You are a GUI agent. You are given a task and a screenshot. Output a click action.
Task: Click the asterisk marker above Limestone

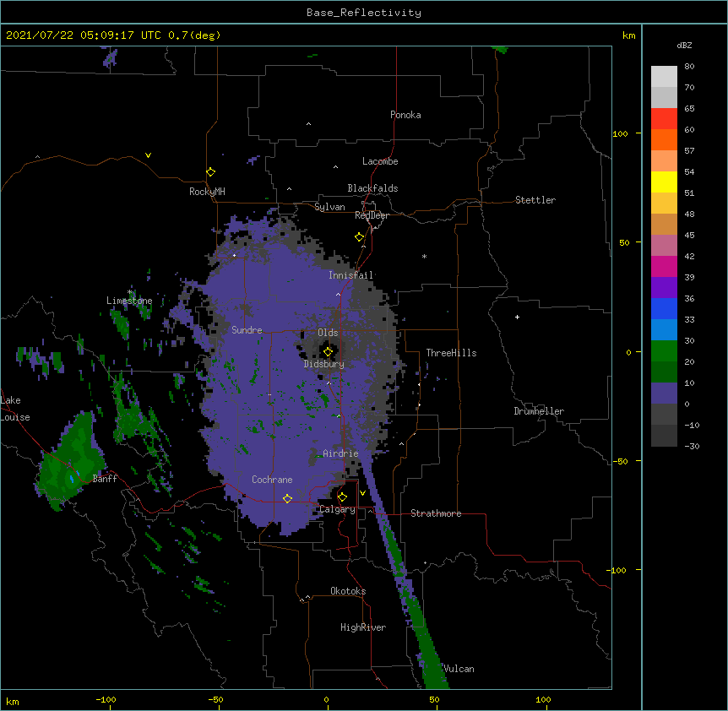pos(129,292)
